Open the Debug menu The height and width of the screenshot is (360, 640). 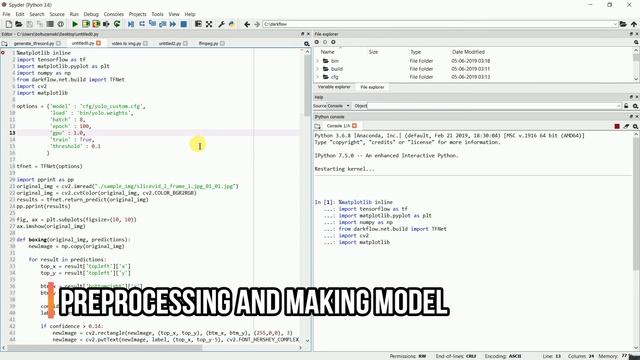click(x=91, y=14)
